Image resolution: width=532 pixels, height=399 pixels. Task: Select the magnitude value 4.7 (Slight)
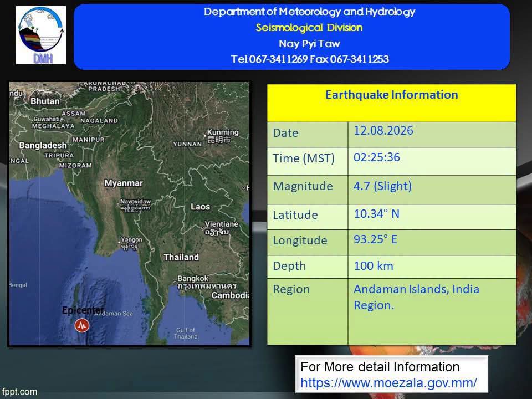click(382, 186)
